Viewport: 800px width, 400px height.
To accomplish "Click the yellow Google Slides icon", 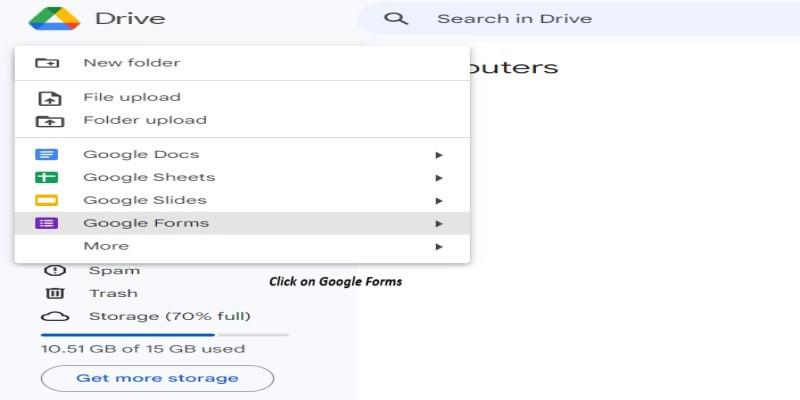I will pyautogui.click(x=47, y=200).
